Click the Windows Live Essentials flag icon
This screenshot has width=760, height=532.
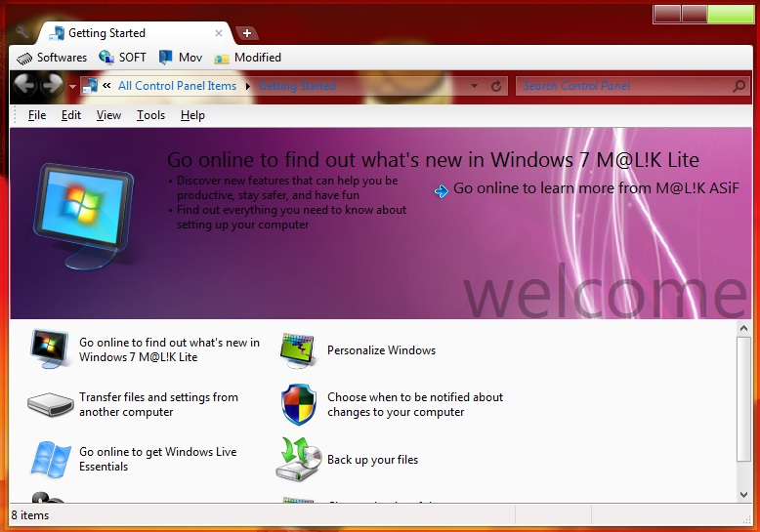[51, 460]
